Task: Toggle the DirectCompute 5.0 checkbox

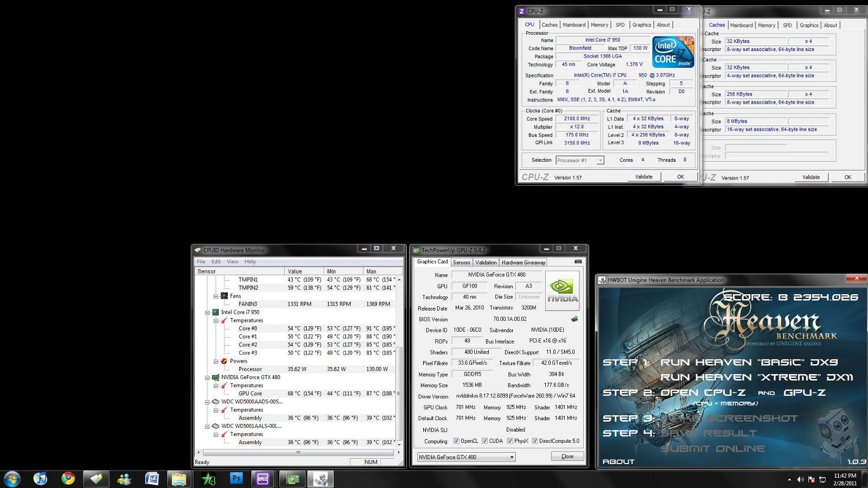Action: coord(535,441)
